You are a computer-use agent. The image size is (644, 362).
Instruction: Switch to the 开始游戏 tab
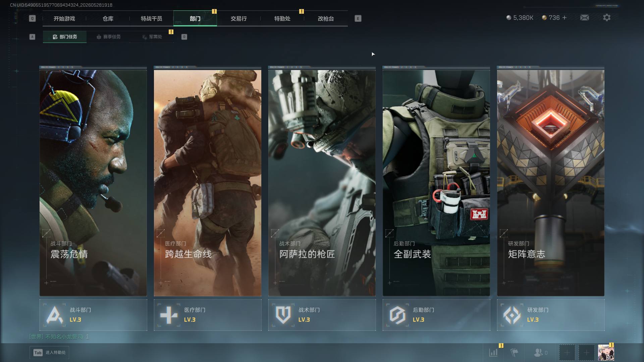[64, 18]
